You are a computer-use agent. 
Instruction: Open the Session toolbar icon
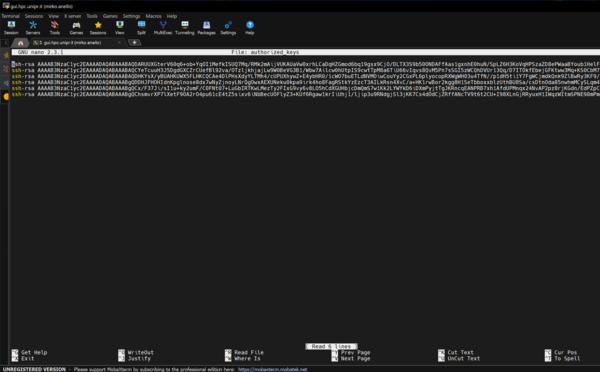click(11, 28)
